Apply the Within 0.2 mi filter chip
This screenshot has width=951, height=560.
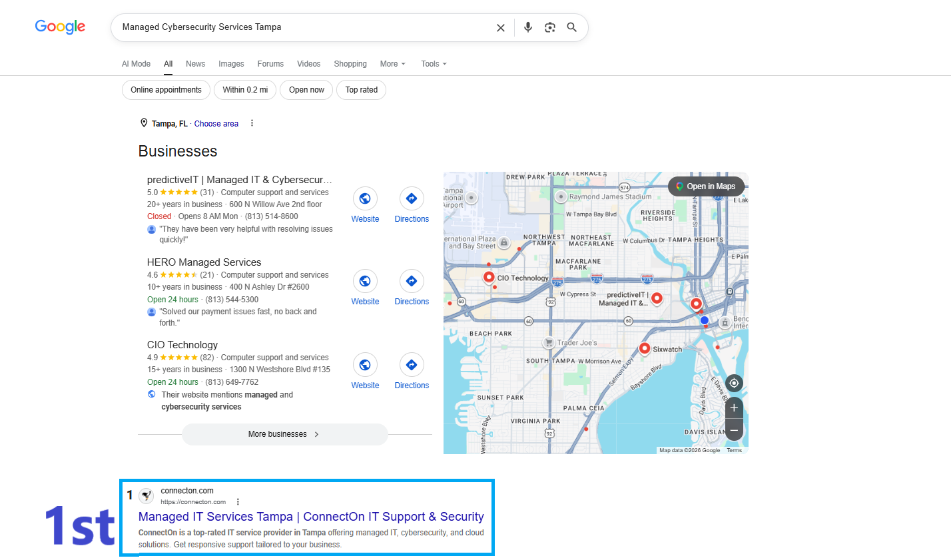[x=245, y=90]
